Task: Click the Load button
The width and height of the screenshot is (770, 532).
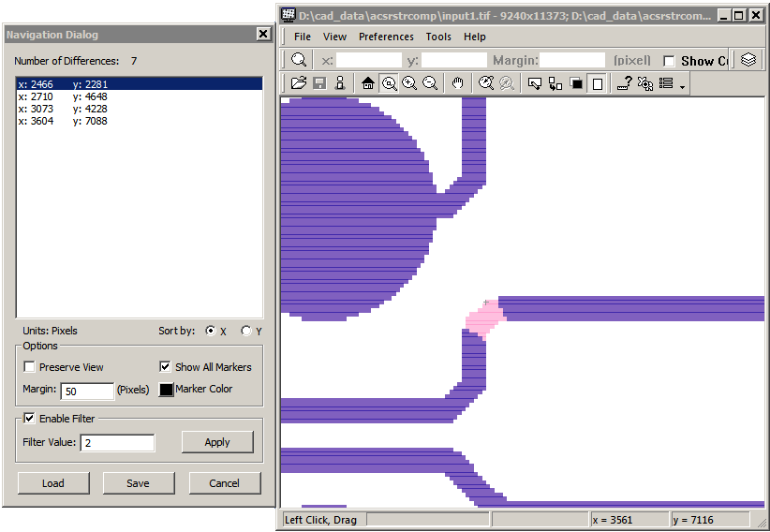Action: coord(53,483)
